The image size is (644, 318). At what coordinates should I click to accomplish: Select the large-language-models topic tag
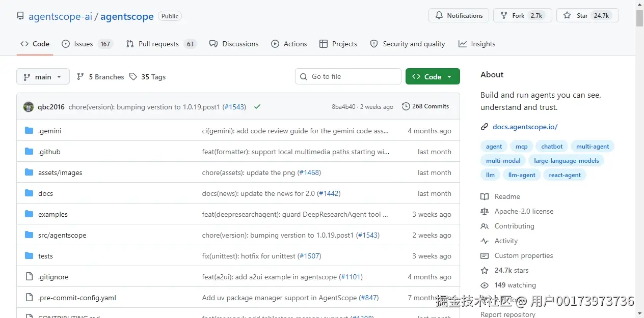[567, 161]
